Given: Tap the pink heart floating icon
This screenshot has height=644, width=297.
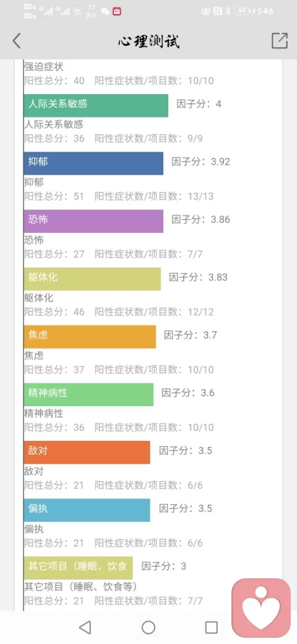Looking at the screenshot, I should click(x=261, y=608).
